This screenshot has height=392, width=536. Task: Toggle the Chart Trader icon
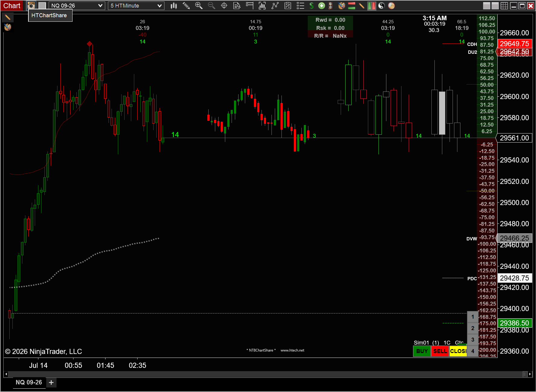pos(249,5)
